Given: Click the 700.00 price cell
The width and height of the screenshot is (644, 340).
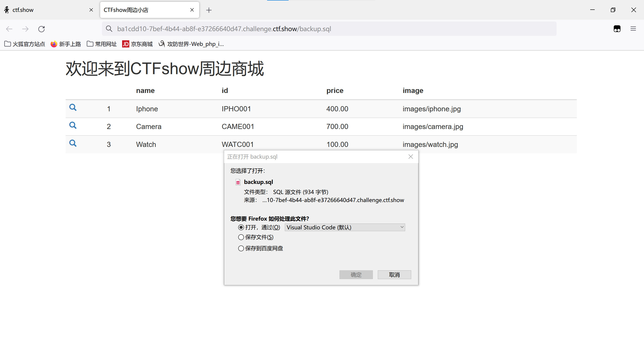Looking at the screenshot, I should click(337, 127).
